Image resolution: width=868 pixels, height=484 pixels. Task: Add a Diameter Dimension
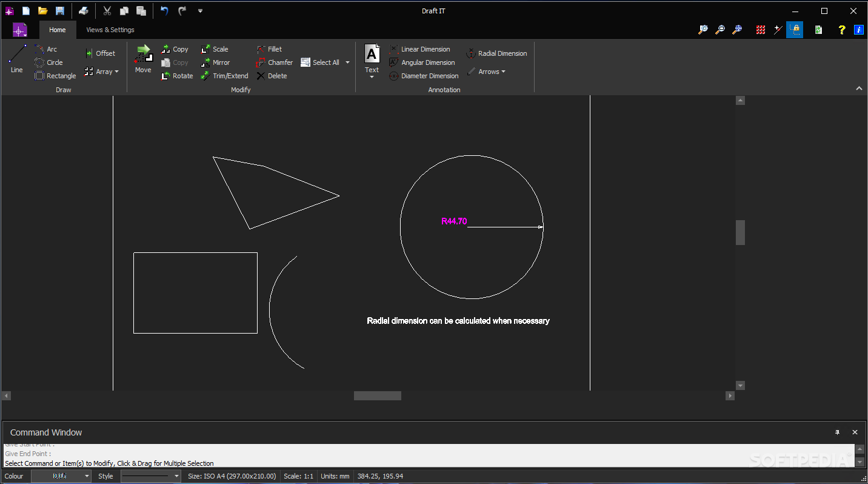424,76
